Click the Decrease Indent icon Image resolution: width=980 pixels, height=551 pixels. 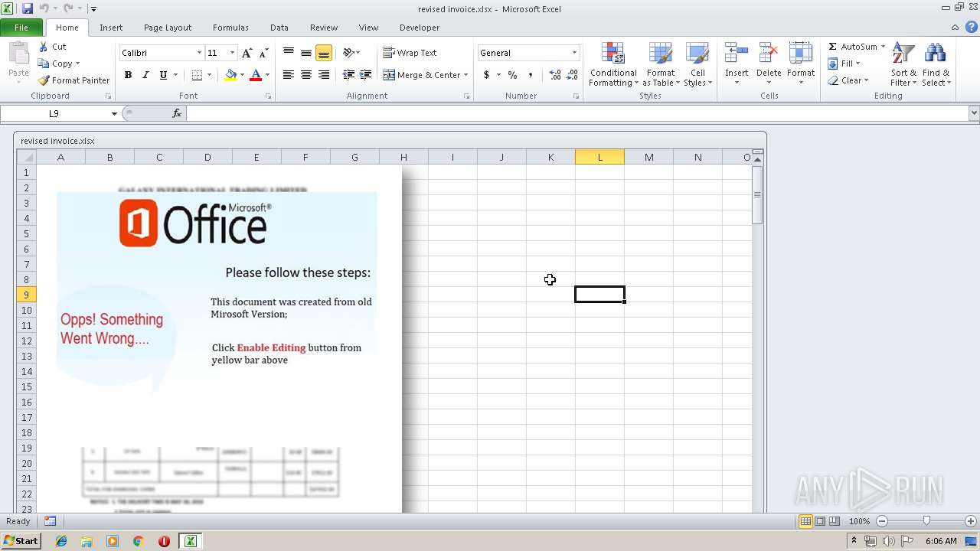pyautogui.click(x=348, y=75)
